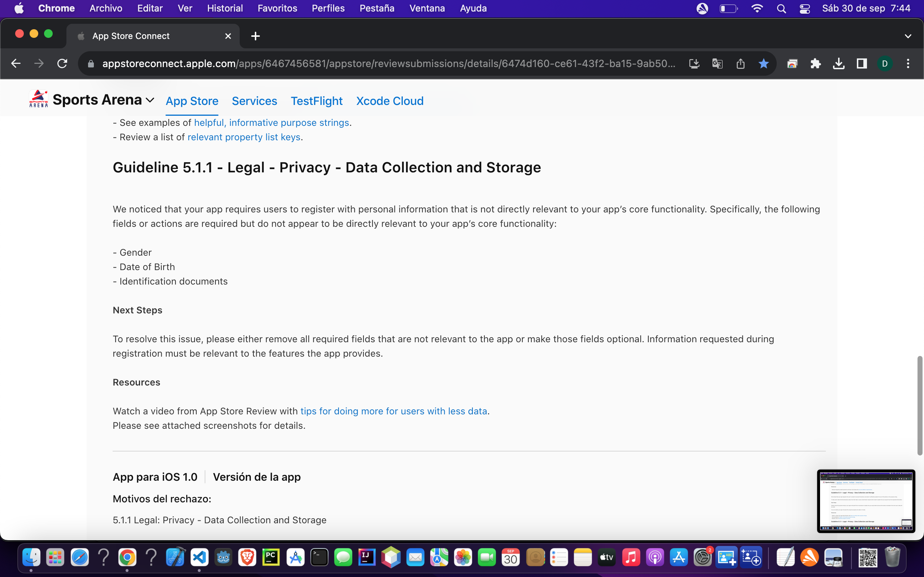The height and width of the screenshot is (577, 924).
Task: Open the relevant property list keys link
Action: pyautogui.click(x=244, y=137)
